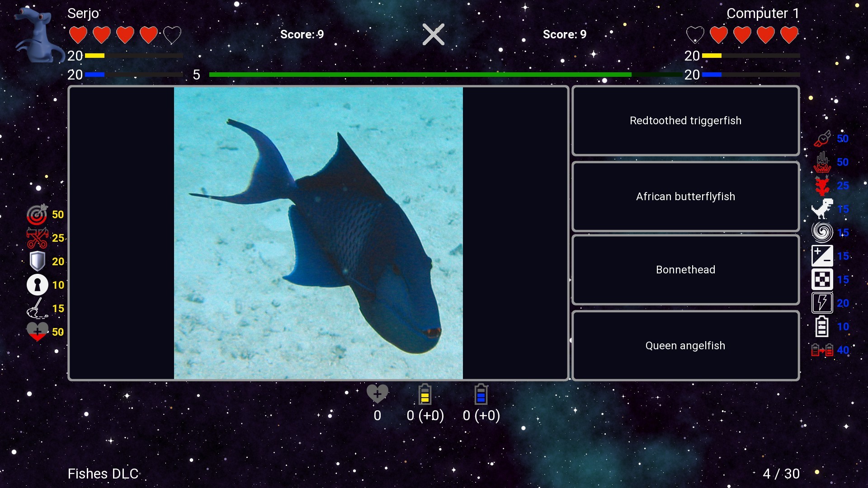Viewport: 868px width, 488px height.
Task: Activate the keyhole lock power-up
Action: [37, 285]
